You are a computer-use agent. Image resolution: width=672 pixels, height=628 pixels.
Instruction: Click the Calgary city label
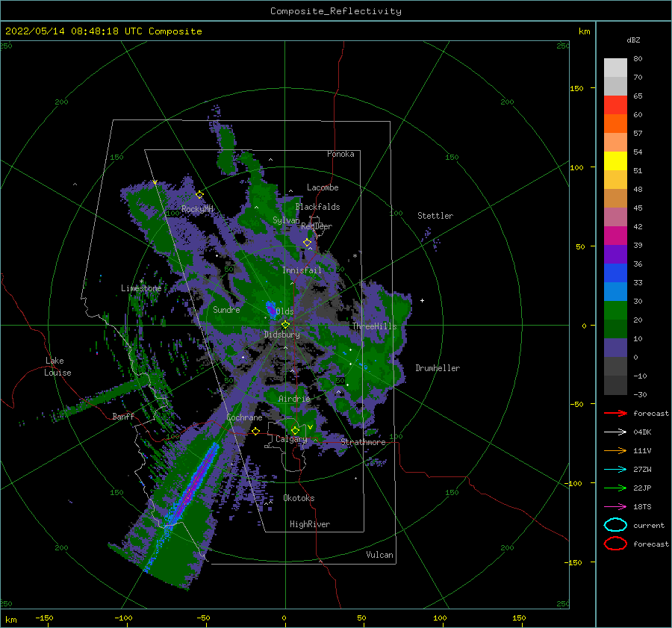tap(291, 439)
